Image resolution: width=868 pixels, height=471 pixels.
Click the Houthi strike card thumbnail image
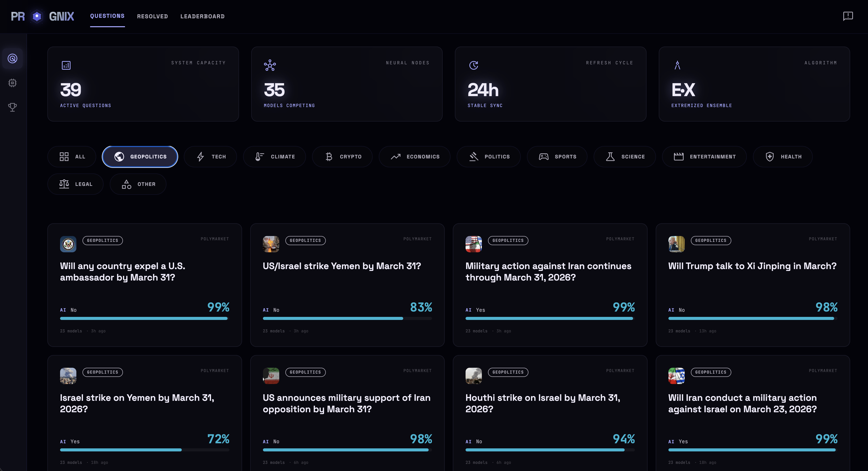click(x=473, y=376)
